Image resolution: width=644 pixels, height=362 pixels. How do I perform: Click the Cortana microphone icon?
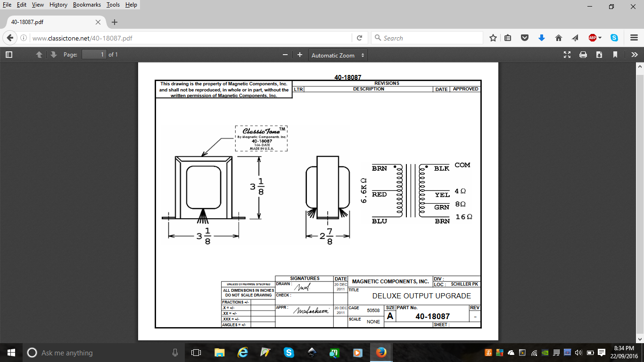(175, 353)
